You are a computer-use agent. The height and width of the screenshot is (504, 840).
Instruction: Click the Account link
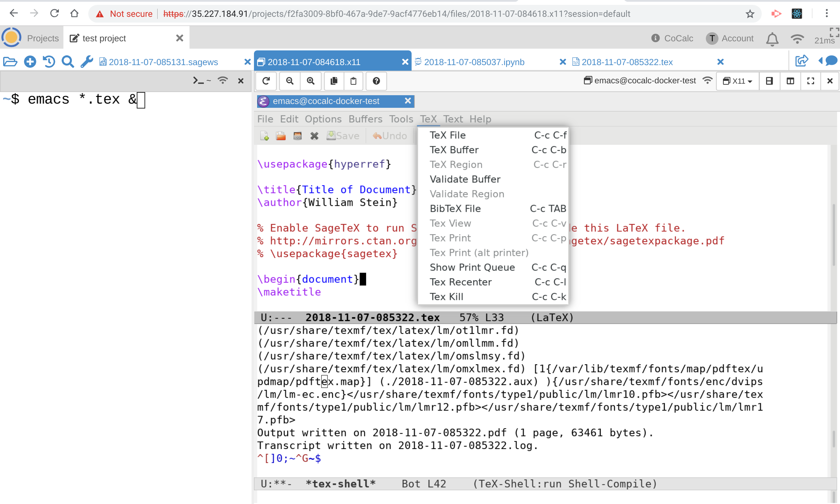[x=737, y=38]
